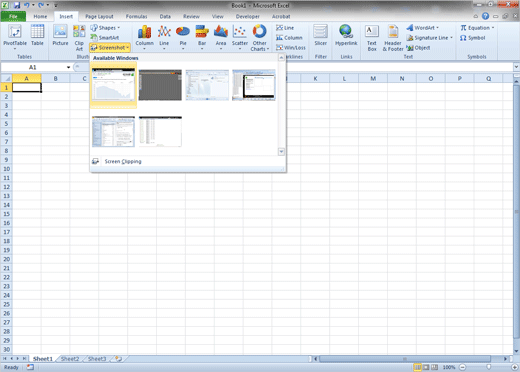Viewport: 520px width, 372px height.
Task: Expand the formula bar
Action: point(516,67)
